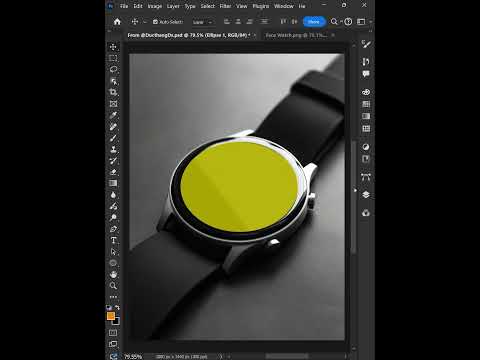Select the Gradient tool
The image size is (480, 360).
coord(113,183)
